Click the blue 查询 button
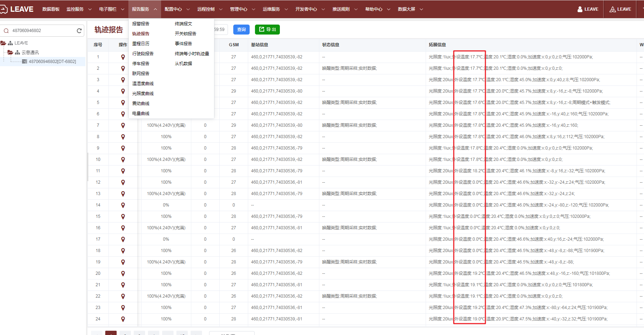Viewport: 644px width, 335px height. point(241,30)
